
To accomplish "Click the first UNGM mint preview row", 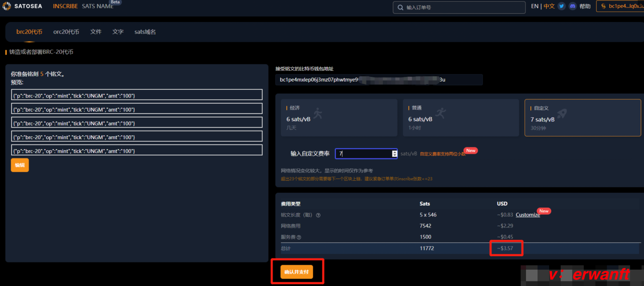I will (137, 95).
